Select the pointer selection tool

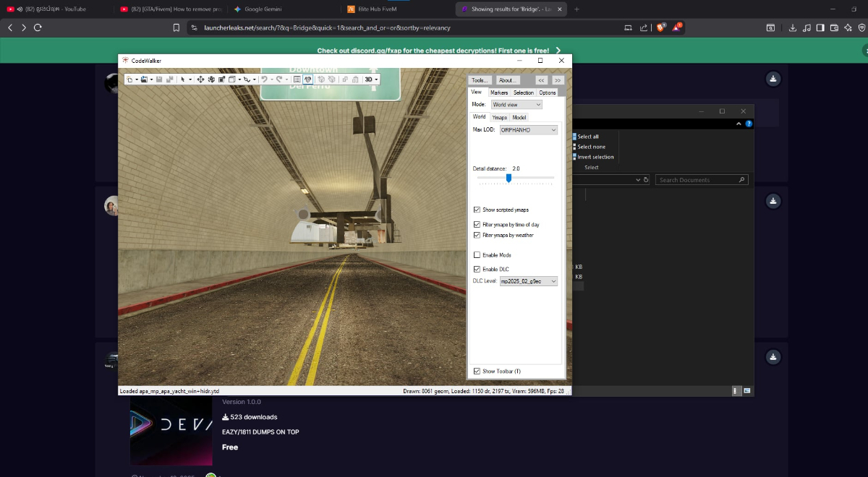click(182, 79)
